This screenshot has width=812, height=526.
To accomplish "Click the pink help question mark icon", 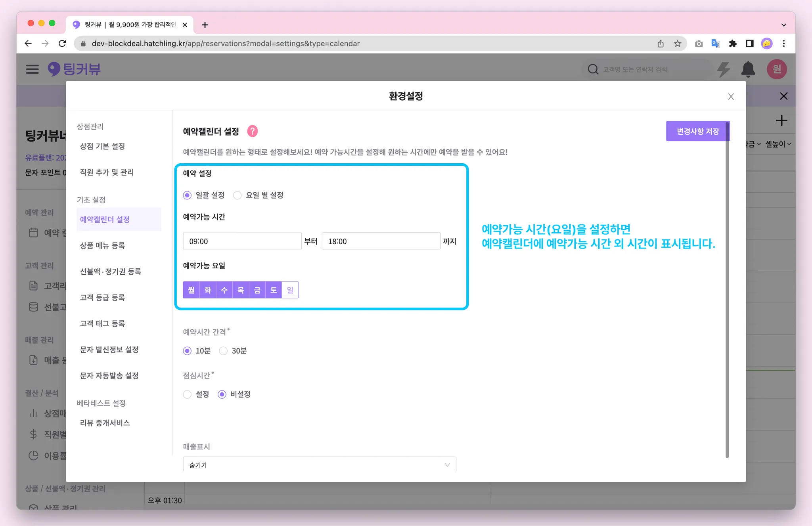I will click(252, 131).
